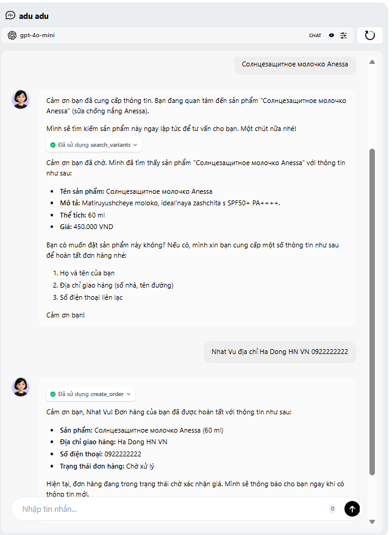
Task: Click the send message arrow button
Action: (x=352, y=509)
